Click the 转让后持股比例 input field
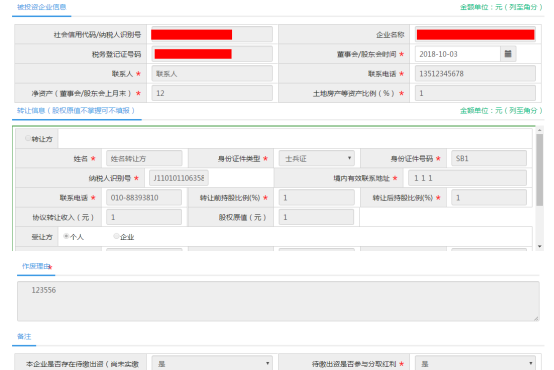 pos(489,198)
